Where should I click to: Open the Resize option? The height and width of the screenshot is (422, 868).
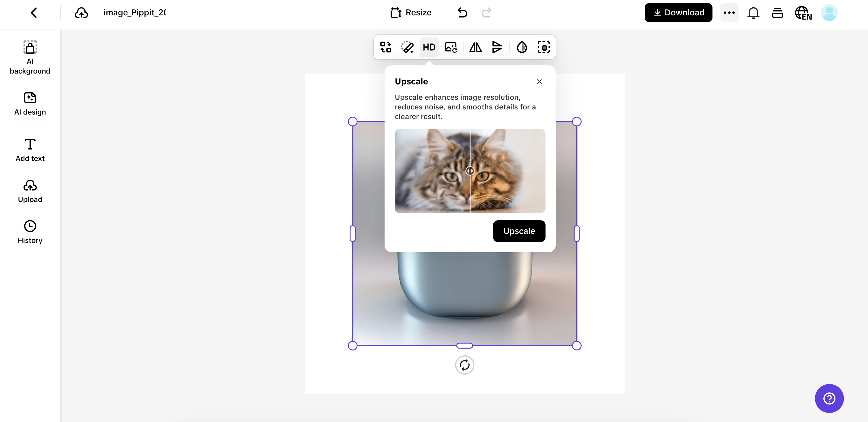[x=411, y=12]
